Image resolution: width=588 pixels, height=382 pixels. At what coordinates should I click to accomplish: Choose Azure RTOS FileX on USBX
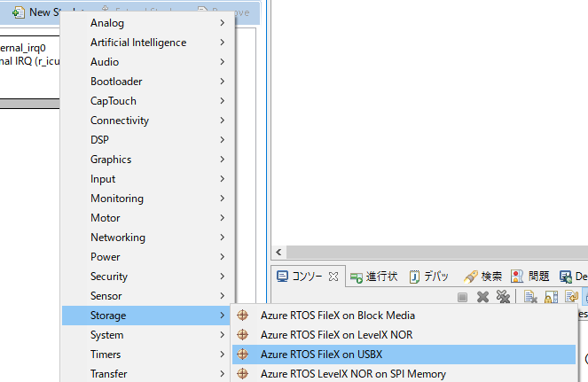point(404,355)
